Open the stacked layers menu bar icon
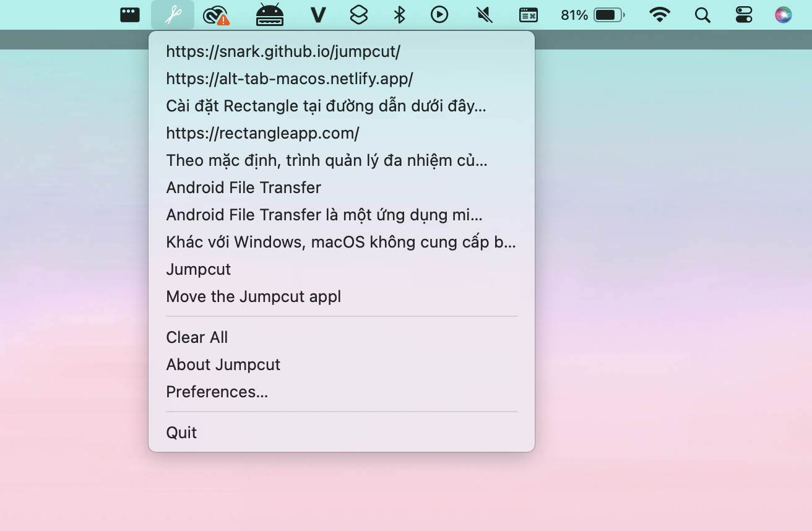Viewport: 812px width, 531px height. [359, 15]
